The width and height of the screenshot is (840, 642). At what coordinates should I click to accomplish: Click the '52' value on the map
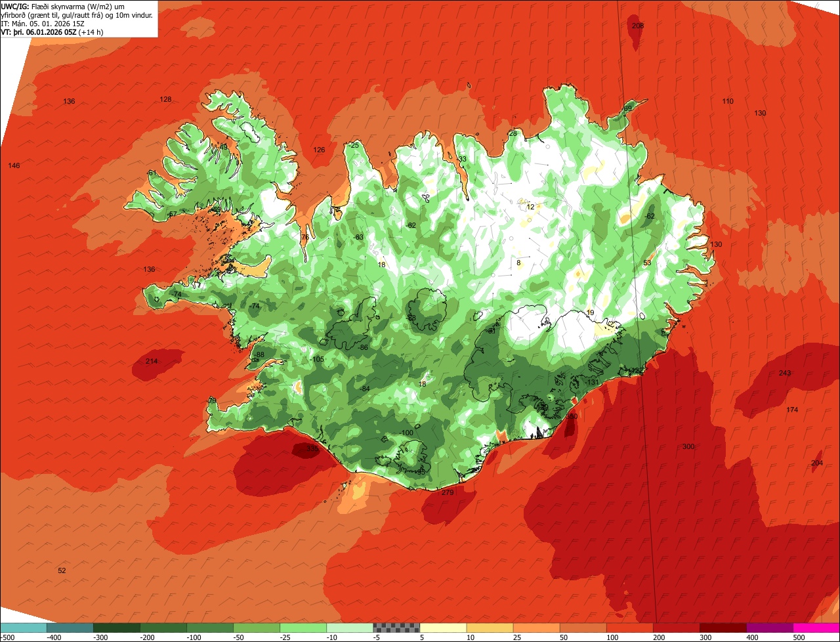(62, 570)
